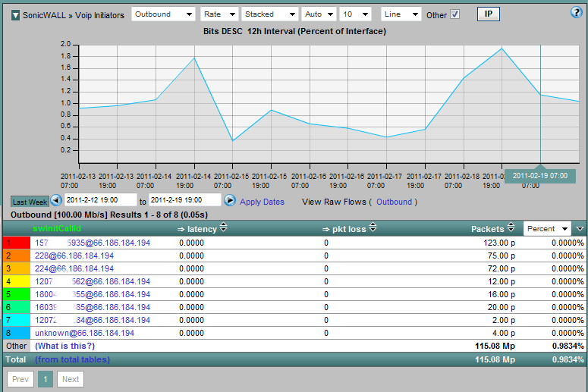Open the 228@66.186.184.194 caller link
The height and width of the screenshot is (392, 588).
click(x=74, y=256)
